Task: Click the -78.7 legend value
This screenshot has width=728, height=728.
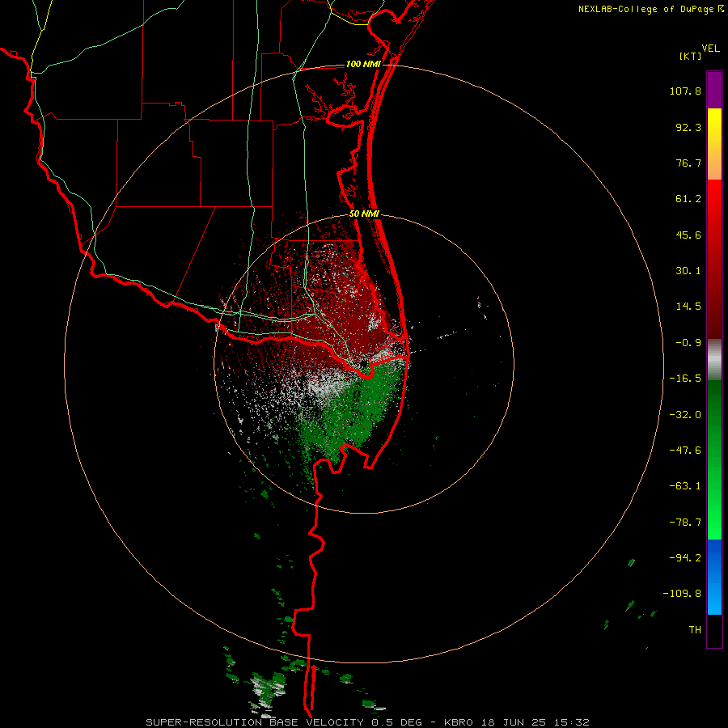Action: (685, 523)
